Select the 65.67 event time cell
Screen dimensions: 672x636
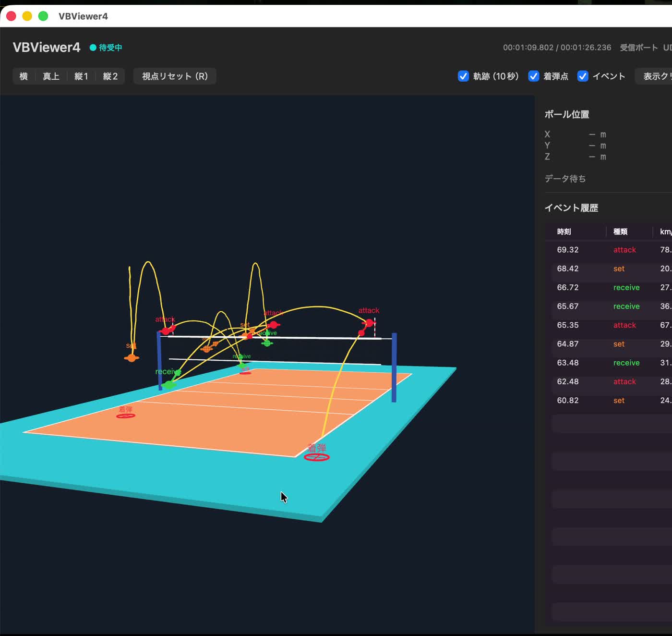coord(568,306)
